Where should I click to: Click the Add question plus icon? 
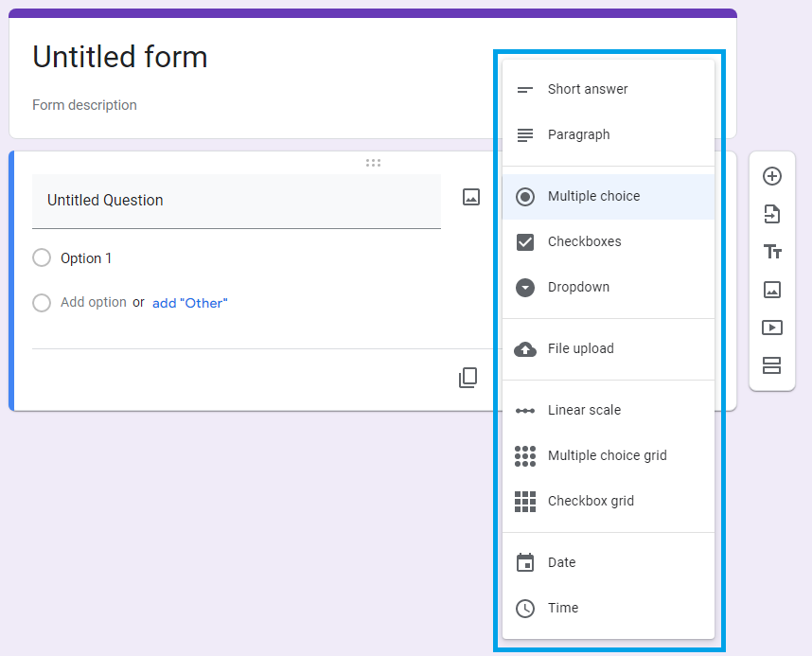tap(771, 176)
